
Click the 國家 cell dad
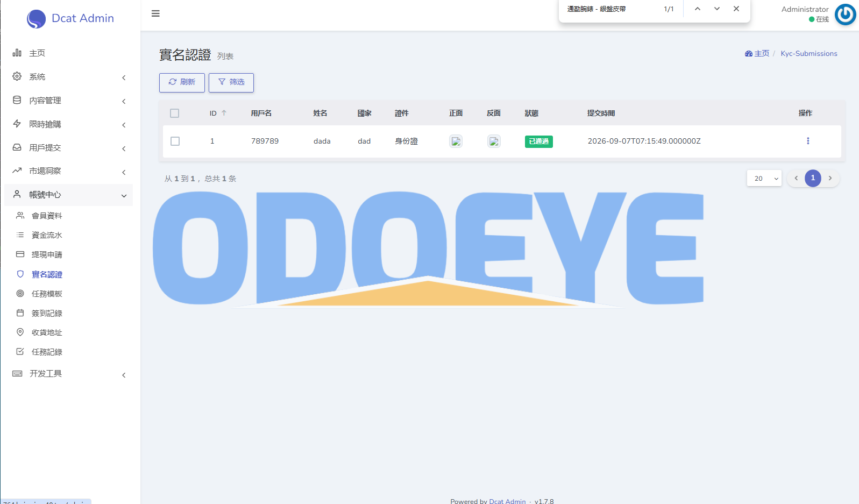point(364,141)
